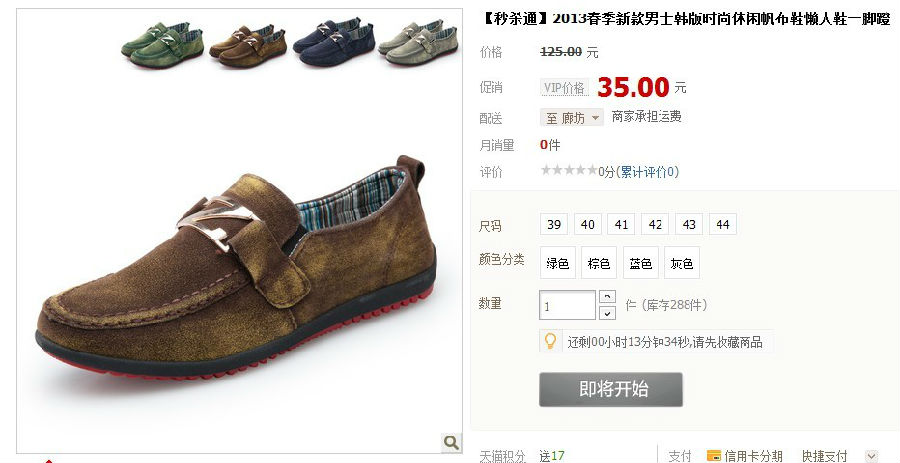This screenshot has height=463, width=900.
Task: Click the credit card installment icon
Action: tap(713, 456)
